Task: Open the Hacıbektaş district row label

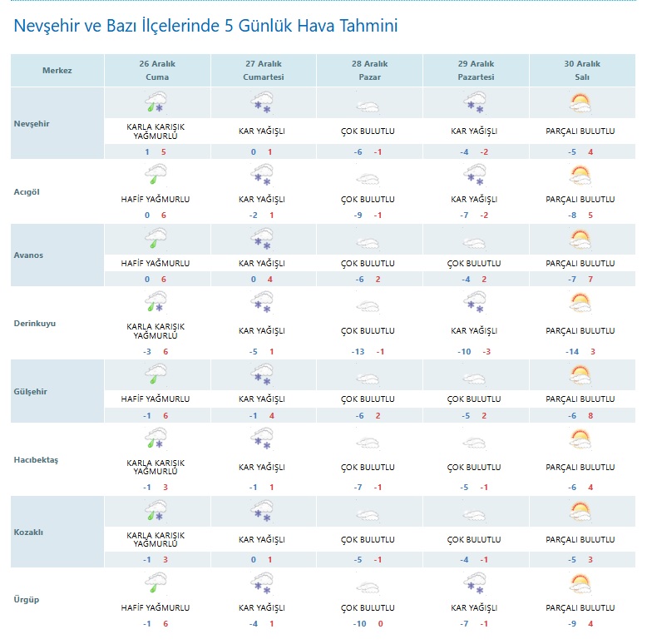Action: [x=37, y=460]
